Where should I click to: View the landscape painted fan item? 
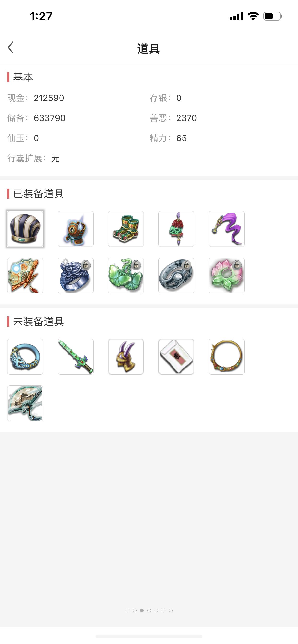pos(25,403)
